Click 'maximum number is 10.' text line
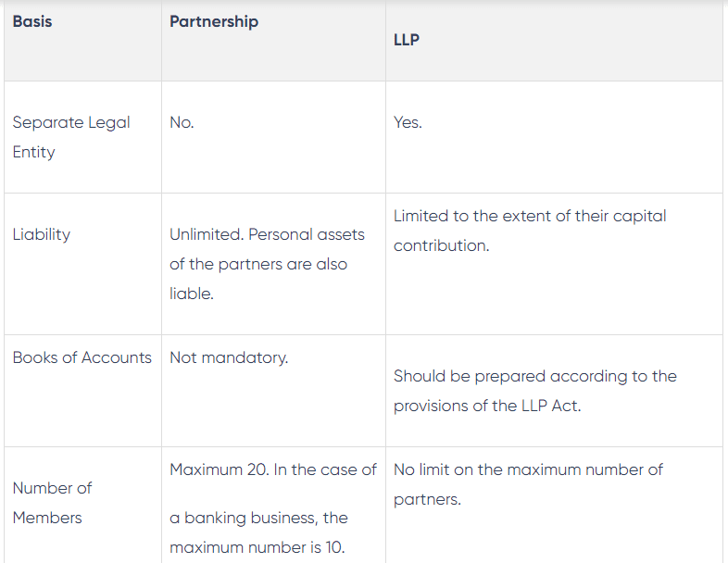Image resolution: width=728 pixels, height=563 pixels. tap(257, 547)
